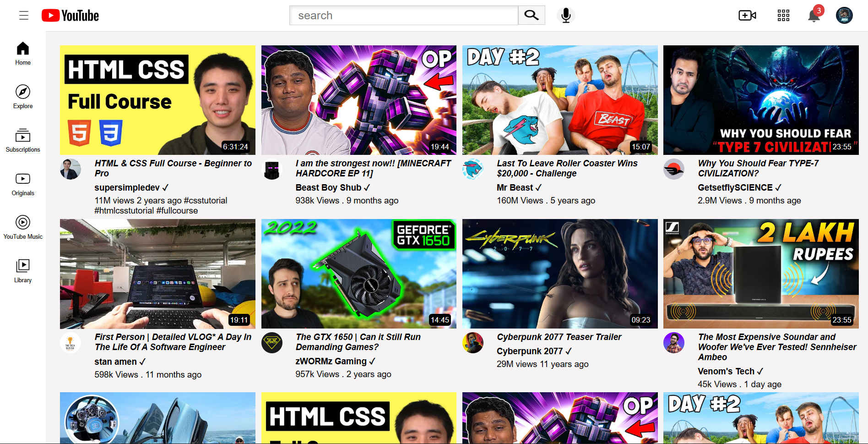Open Originals in sidebar
This screenshot has height=444, width=868.
[x=23, y=184]
